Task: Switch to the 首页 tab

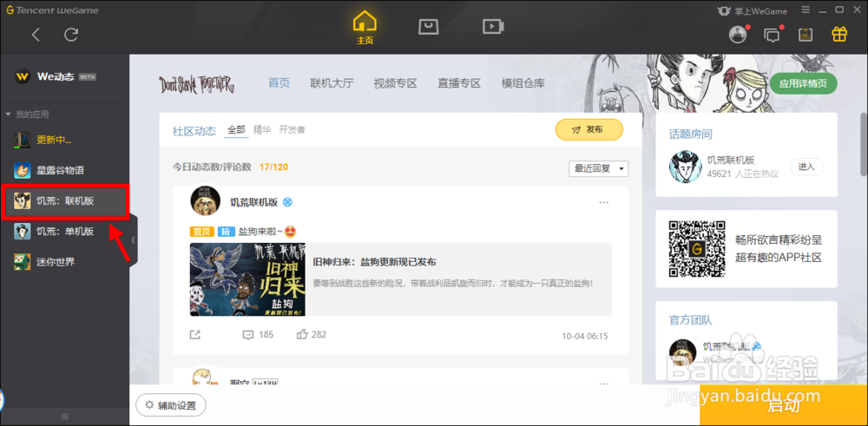Action: tap(279, 83)
